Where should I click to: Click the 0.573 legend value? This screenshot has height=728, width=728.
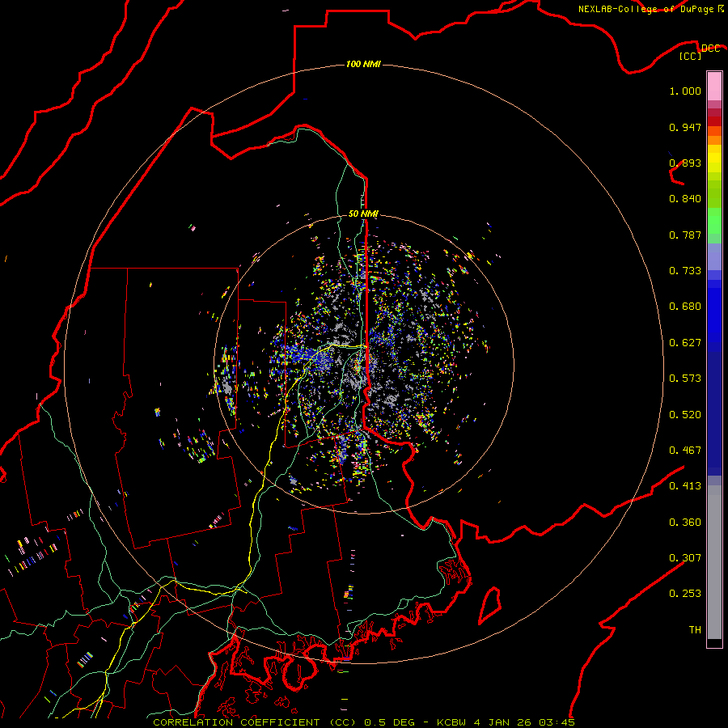[x=685, y=379]
